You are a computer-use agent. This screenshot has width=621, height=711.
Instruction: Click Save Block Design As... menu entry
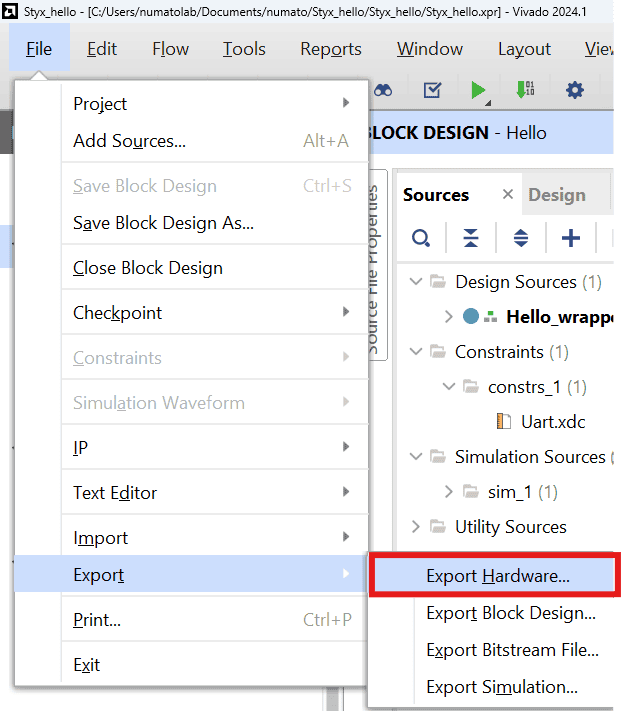click(163, 223)
